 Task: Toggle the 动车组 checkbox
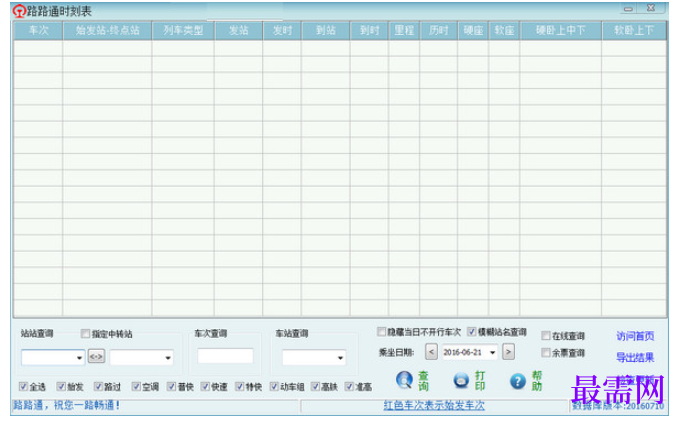[274, 386]
